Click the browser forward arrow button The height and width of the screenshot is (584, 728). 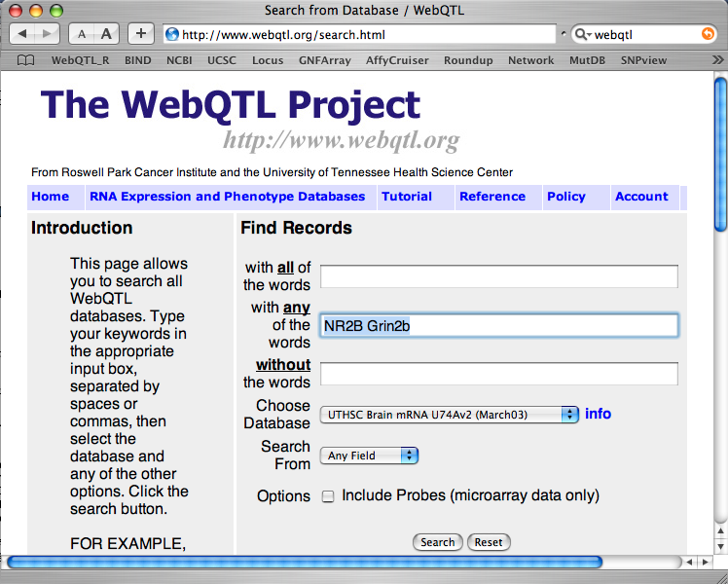[48, 34]
